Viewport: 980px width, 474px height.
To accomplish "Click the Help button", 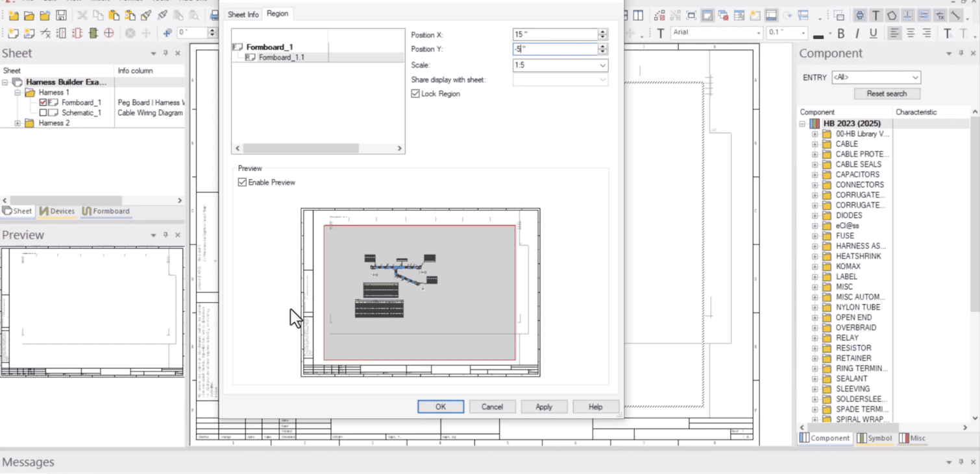I will point(595,407).
